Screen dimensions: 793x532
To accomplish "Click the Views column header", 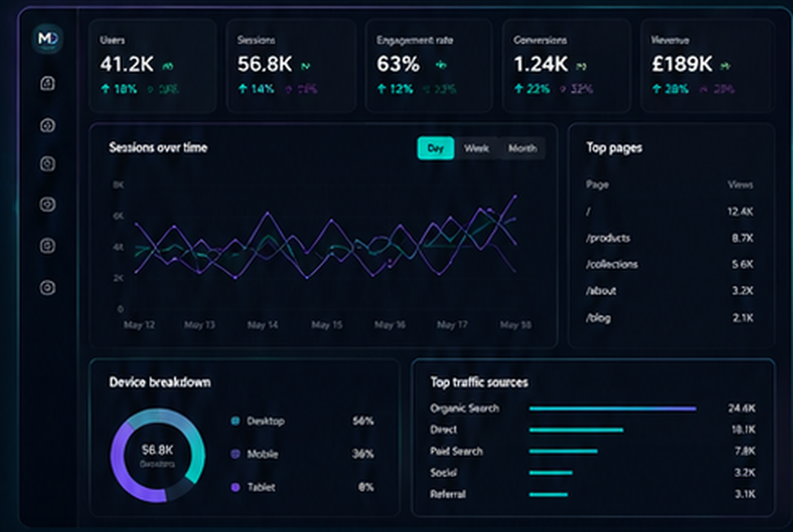I will [x=740, y=185].
